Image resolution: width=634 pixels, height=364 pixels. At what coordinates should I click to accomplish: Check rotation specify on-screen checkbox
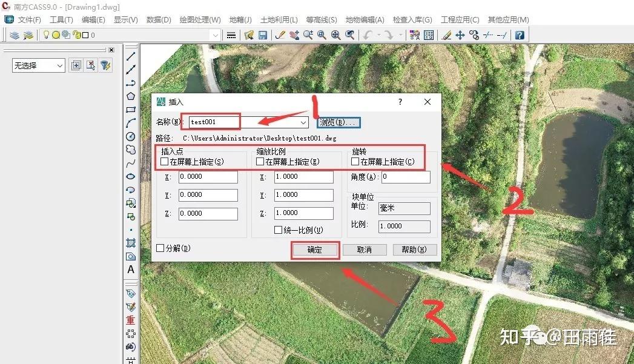(x=355, y=161)
